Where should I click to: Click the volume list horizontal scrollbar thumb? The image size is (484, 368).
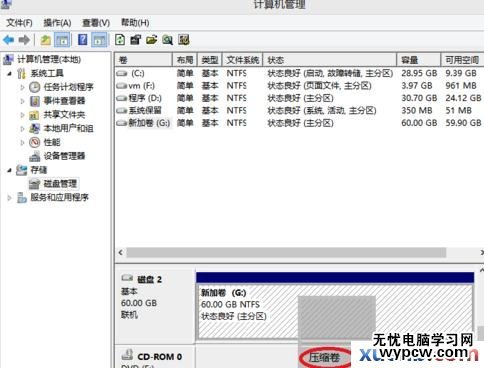coord(286,253)
